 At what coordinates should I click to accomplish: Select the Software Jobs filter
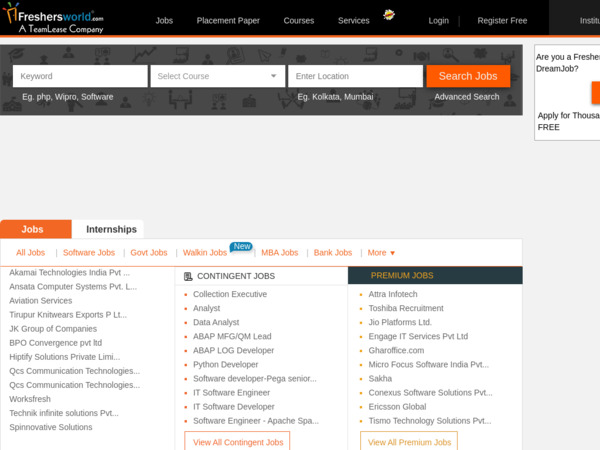click(x=89, y=253)
